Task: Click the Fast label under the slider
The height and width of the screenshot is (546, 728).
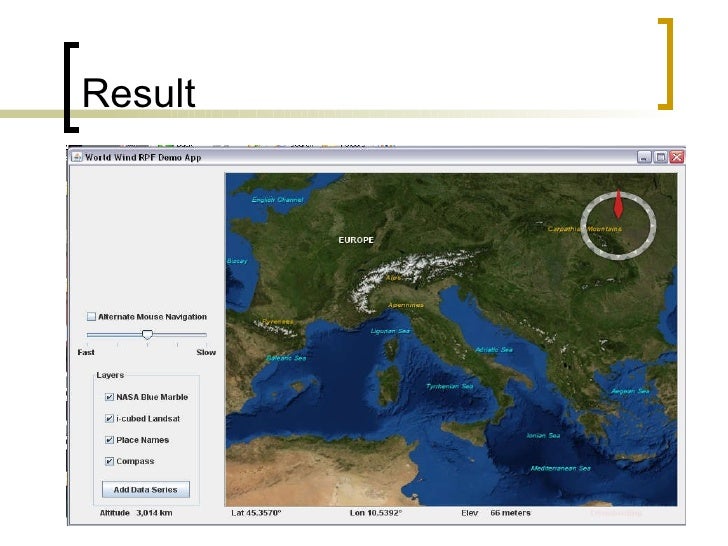Action: point(86,352)
